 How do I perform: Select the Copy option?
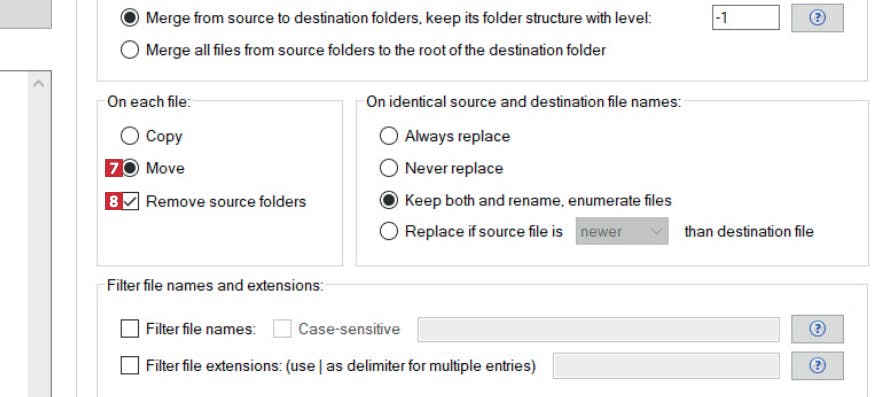[129, 136]
